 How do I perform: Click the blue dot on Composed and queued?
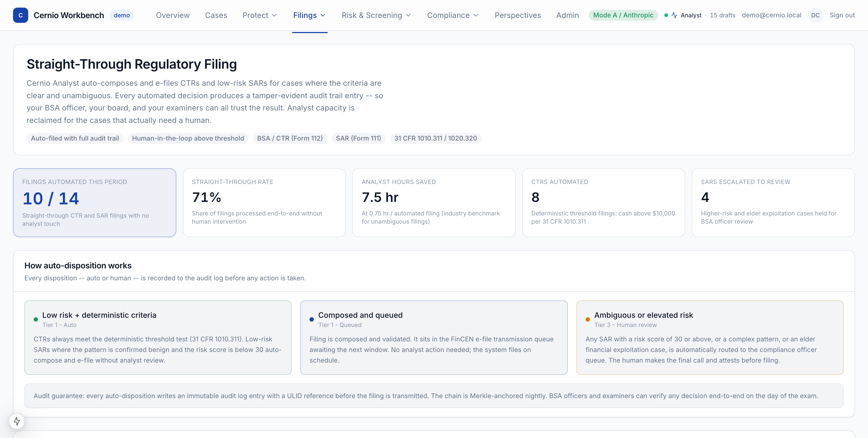pos(312,319)
